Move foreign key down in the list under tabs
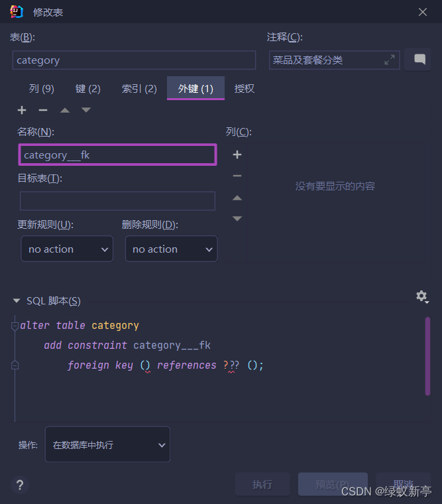Viewport: 442px width, 504px height. [85, 110]
